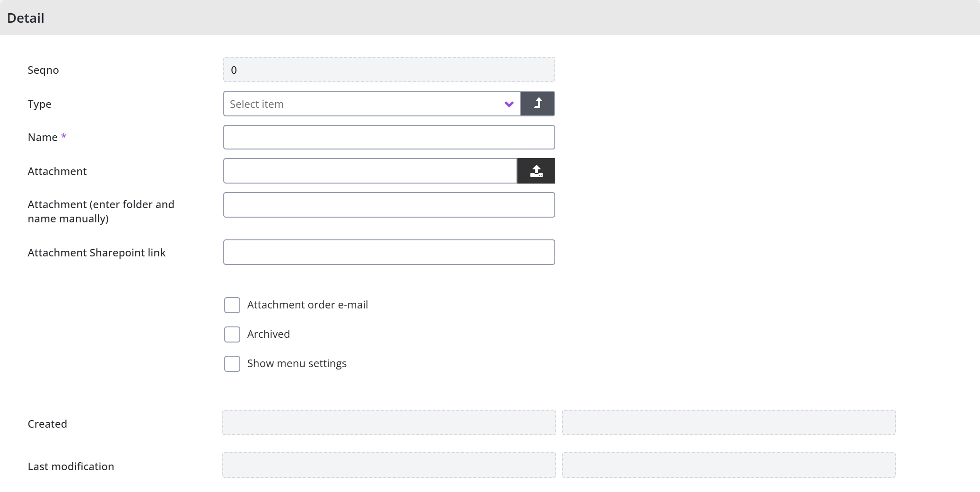Click the 'Archived' label text
980x492 pixels.
coord(268,334)
